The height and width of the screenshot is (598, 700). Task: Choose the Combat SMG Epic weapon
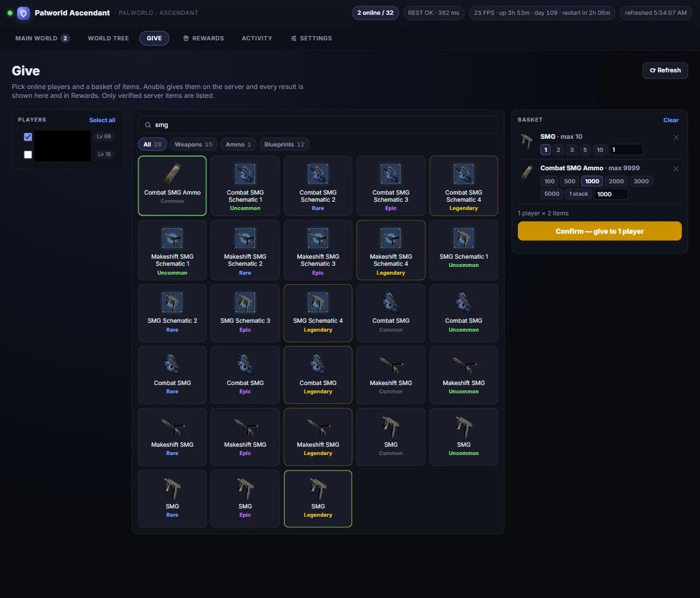[245, 375]
